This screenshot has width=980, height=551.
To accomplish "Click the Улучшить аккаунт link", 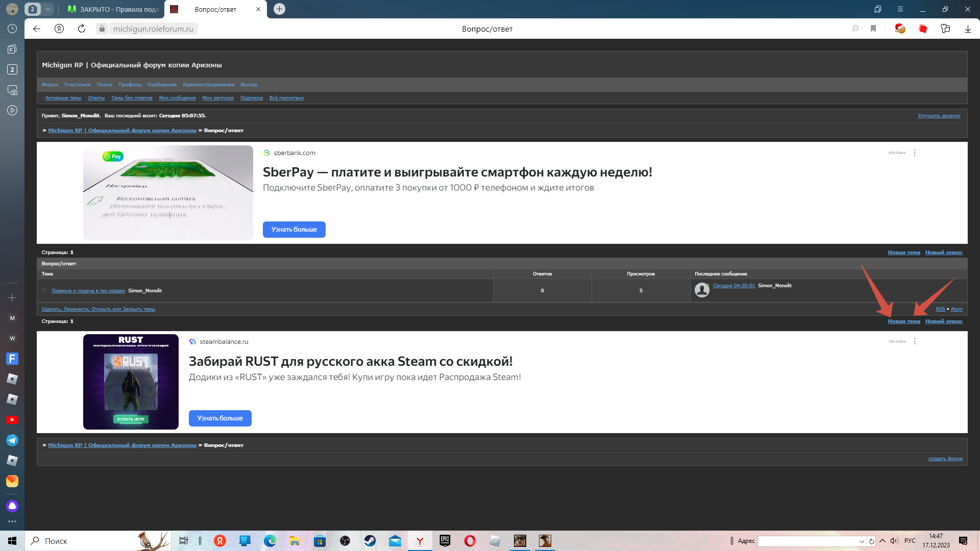I will [x=939, y=116].
